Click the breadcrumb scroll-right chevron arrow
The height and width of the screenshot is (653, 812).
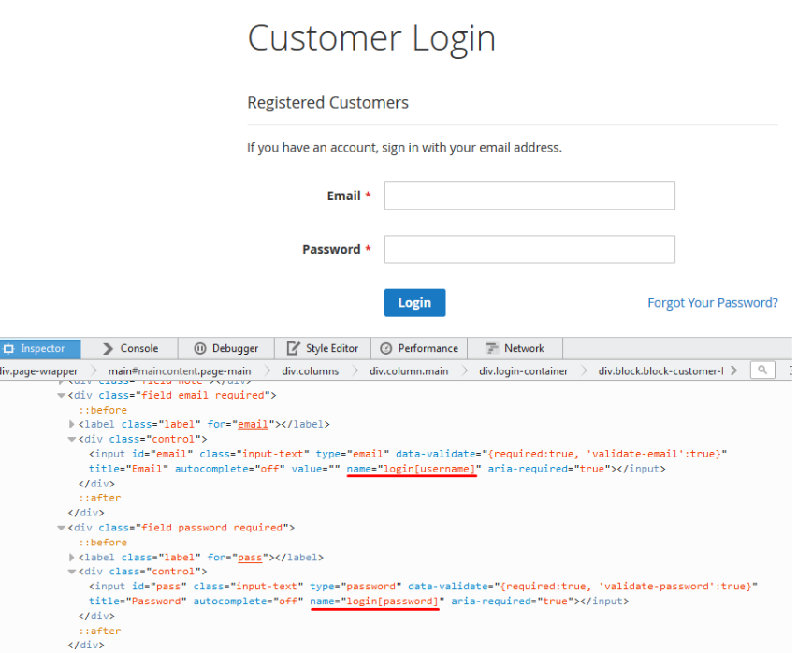click(733, 370)
